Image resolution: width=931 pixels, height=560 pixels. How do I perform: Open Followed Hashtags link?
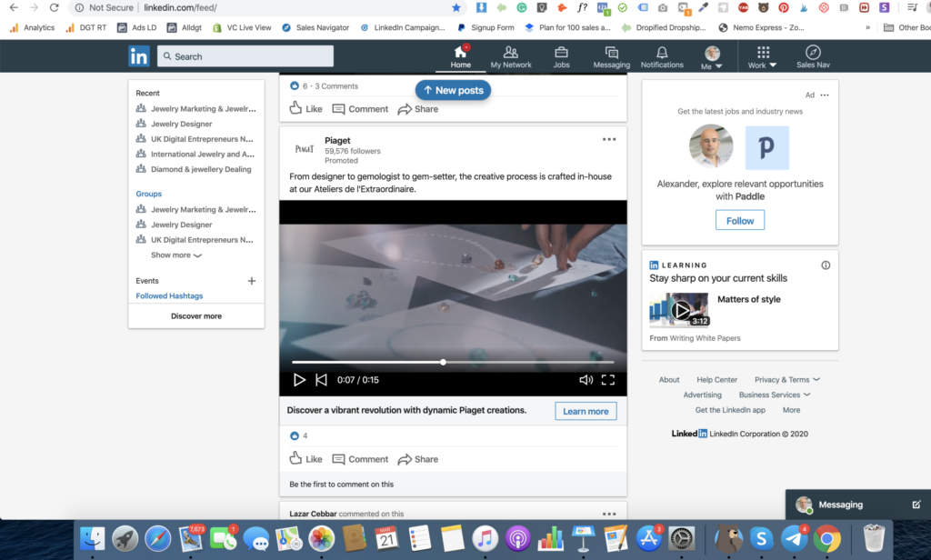[169, 295]
